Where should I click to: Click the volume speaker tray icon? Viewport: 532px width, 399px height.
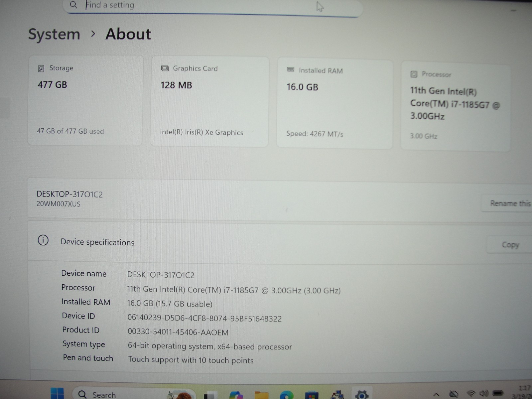pyautogui.click(x=484, y=393)
